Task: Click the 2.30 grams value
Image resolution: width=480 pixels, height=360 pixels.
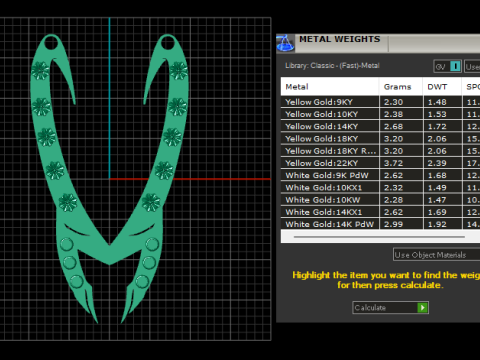Action: pyautogui.click(x=393, y=102)
